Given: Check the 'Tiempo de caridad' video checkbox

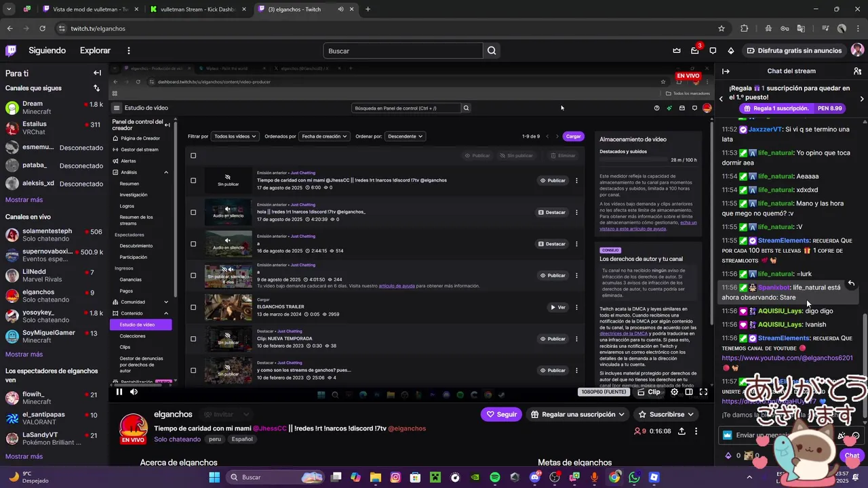Looking at the screenshot, I should [x=193, y=180].
